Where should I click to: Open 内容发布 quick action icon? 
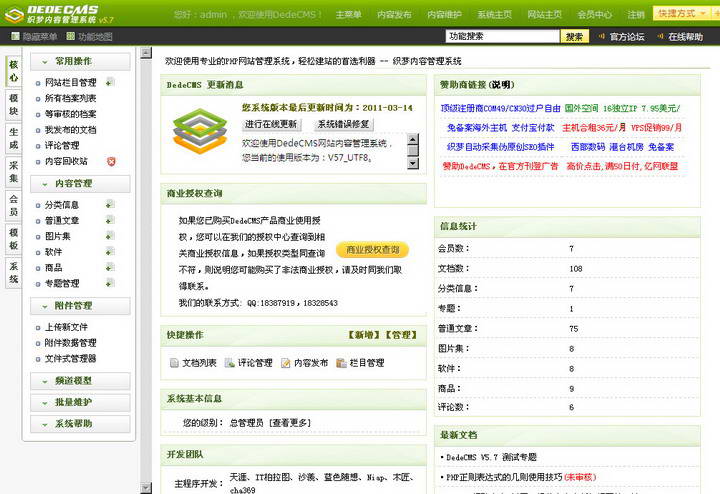pyautogui.click(x=286, y=363)
